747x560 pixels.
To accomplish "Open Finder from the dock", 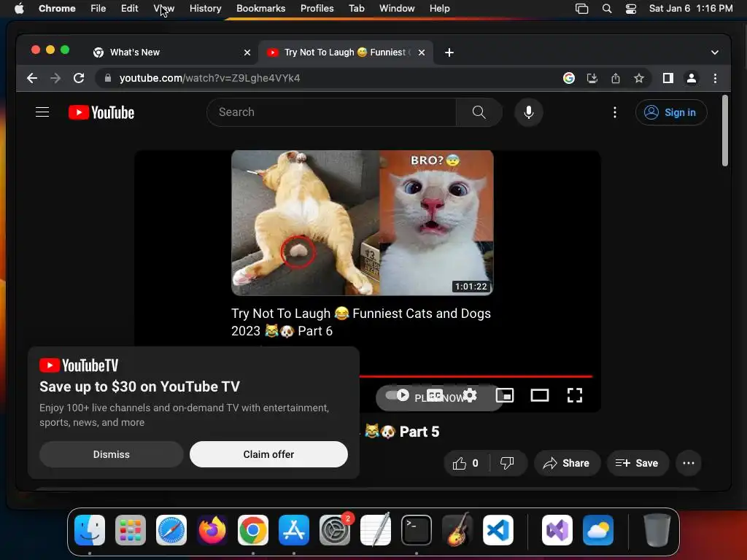I will 90,530.
